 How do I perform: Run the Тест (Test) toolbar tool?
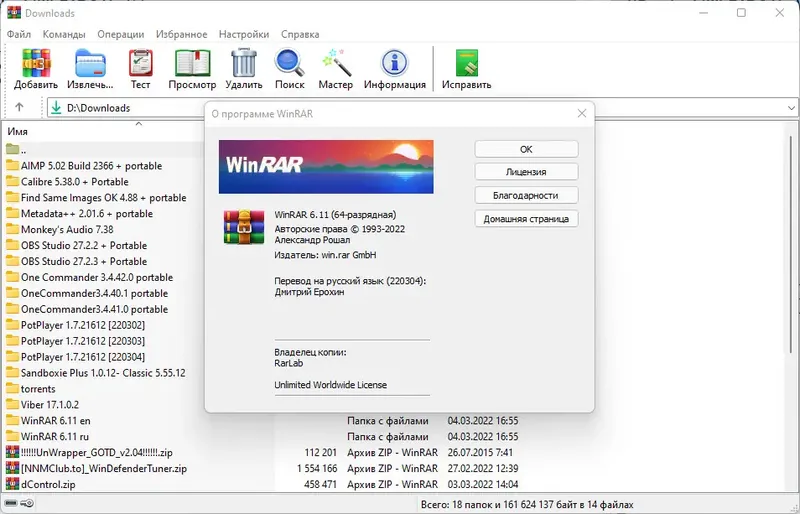(x=140, y=63)
